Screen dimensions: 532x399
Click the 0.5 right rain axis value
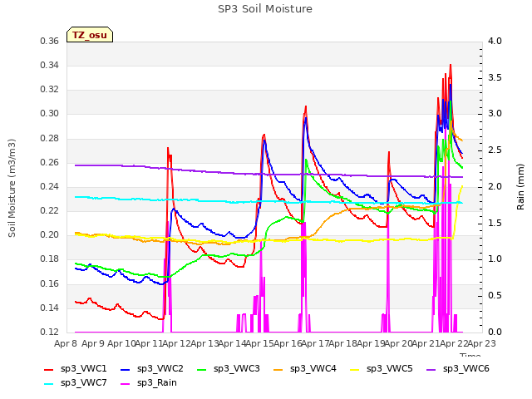[495, 296]
